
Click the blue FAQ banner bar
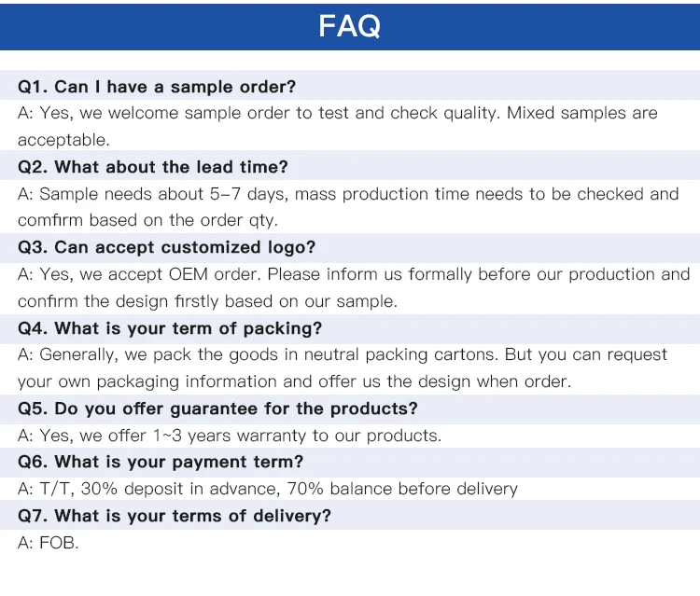pos(350,27)
